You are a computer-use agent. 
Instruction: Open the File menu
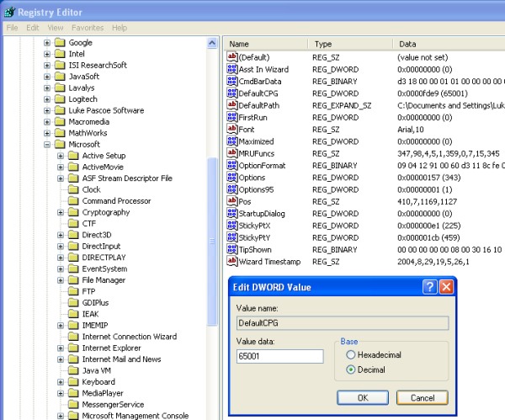13,28
